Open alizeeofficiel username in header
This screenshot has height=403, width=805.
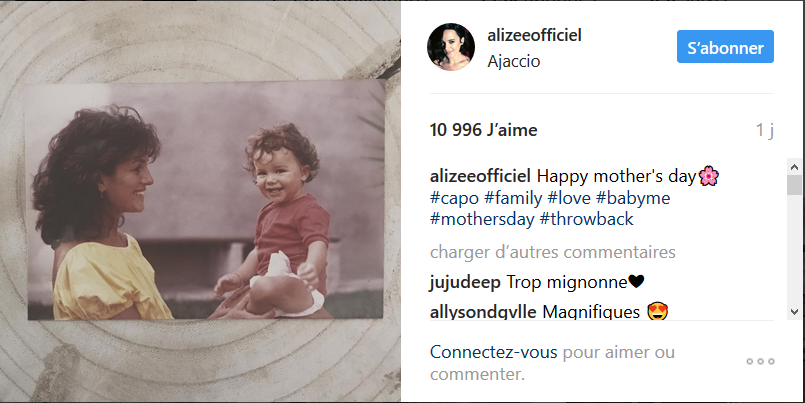[534, 35]
